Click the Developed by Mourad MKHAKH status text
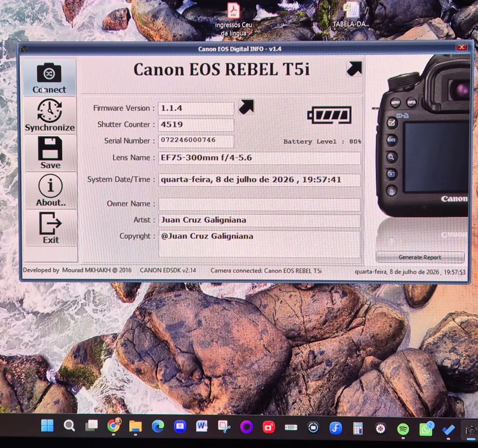Image resolution: width=478 pixels, height=448 pixels. 77,270
